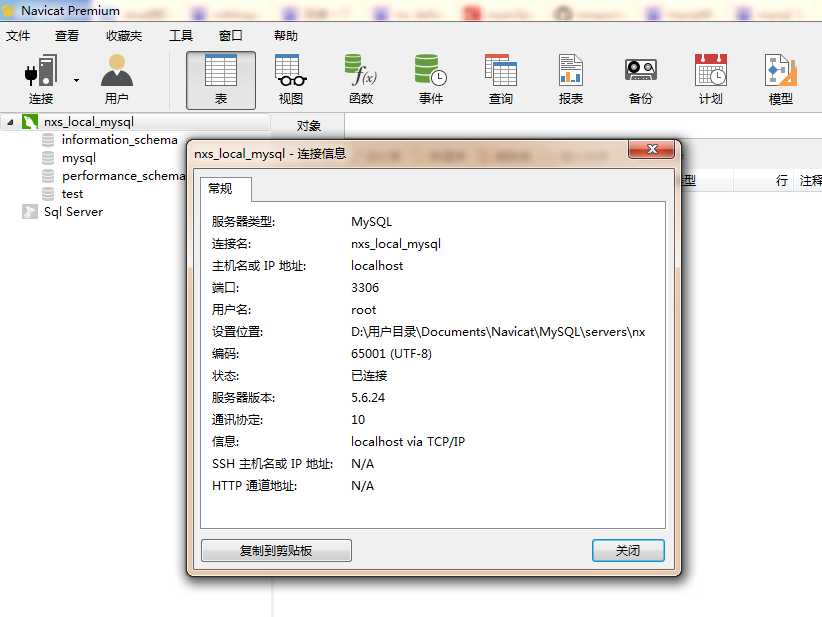Image resolution: width=822 pixels, height=617 pixels.
Task: Click Copy to Clipboard (复制到剪贴板) button
Action: tap(276, 550)
